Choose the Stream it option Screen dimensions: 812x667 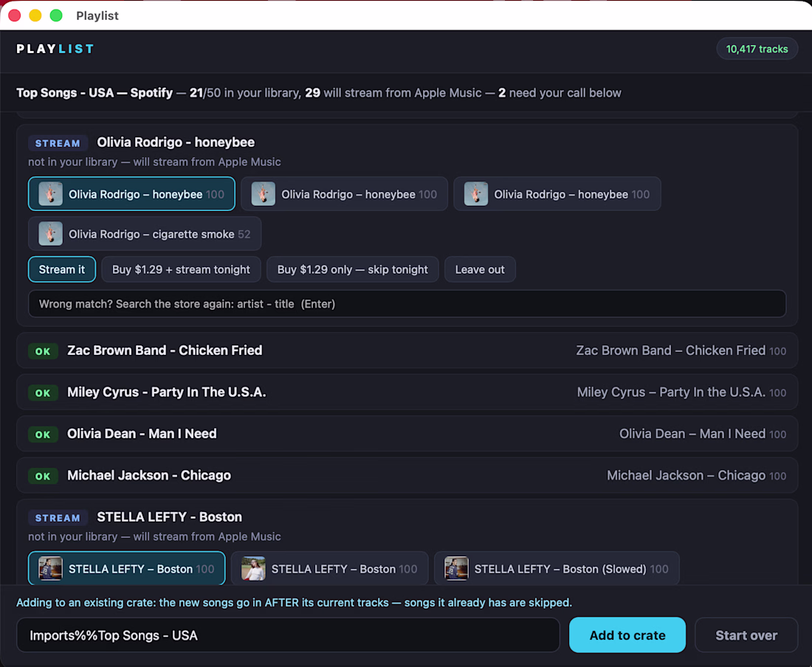pos(61,269)
